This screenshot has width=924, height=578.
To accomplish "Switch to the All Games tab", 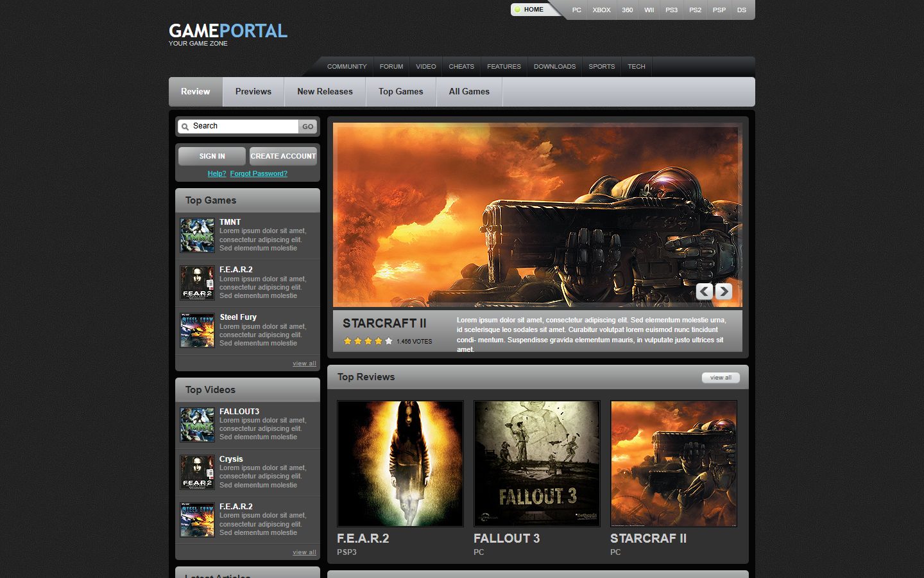I will pyautogui.click(x=469, y=92).
